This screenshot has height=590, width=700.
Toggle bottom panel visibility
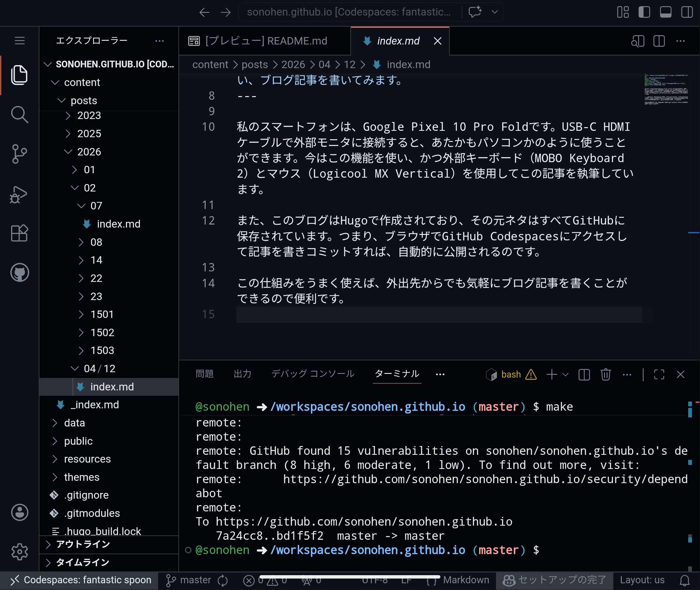tap(665, 12)
